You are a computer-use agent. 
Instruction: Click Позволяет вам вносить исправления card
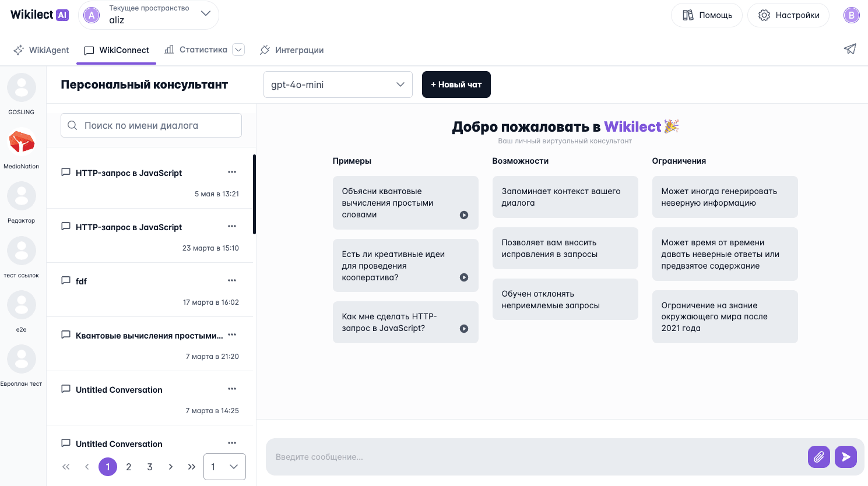565,248
